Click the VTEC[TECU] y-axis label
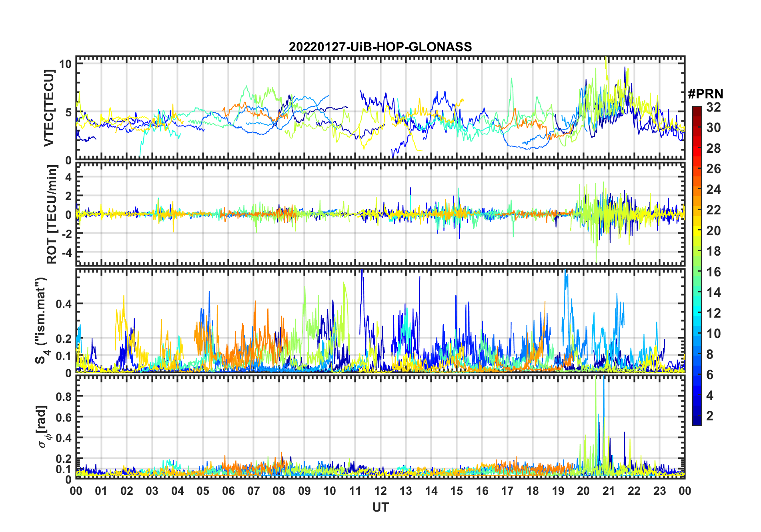 point(49,108)
